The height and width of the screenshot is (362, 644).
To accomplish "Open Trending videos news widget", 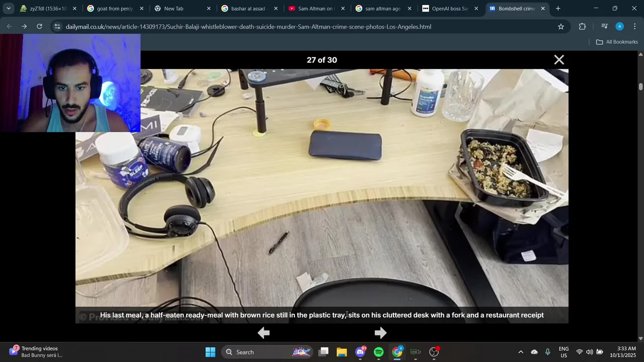I will pos(35,352).
